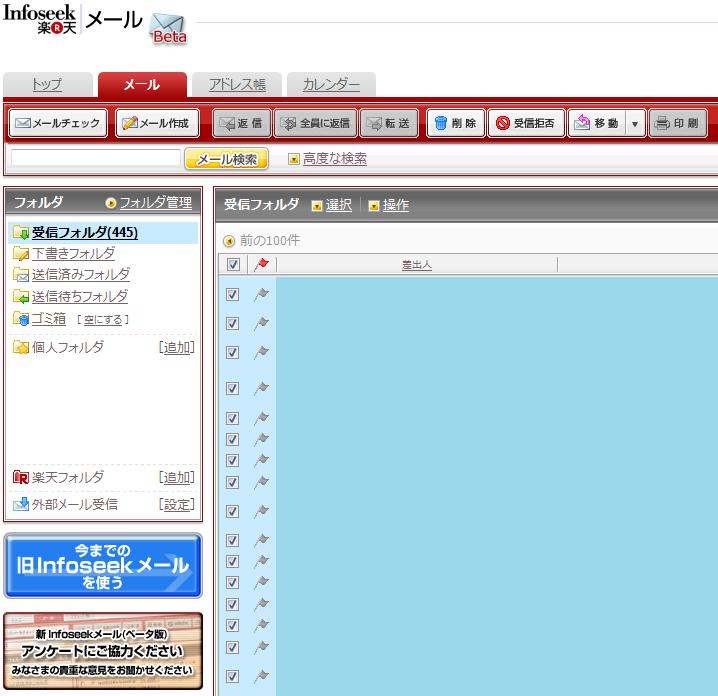Screen dimensions: 718x696
Task: Click the メール検索 search button
Action: pyautogui.click(x=226, y=159)
